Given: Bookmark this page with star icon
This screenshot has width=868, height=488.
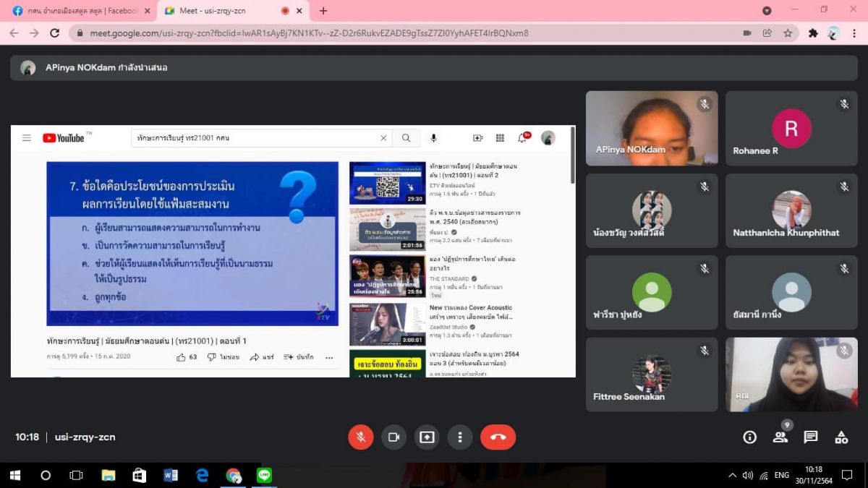Looking at the screenshot, I should pyautogui.click(x=788, y=33).
